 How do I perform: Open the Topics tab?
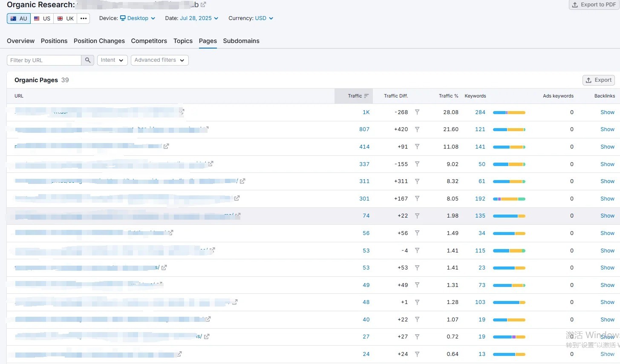[183, 41]
